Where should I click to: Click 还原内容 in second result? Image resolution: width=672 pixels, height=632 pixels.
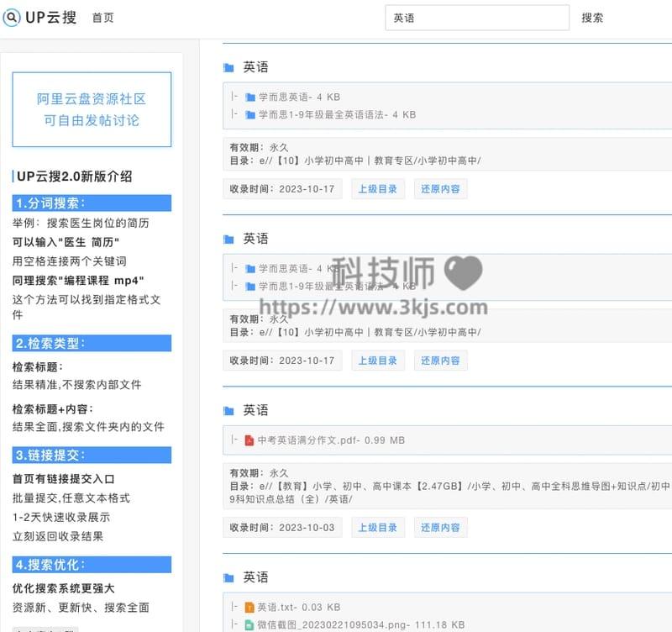tap(440, 361)
